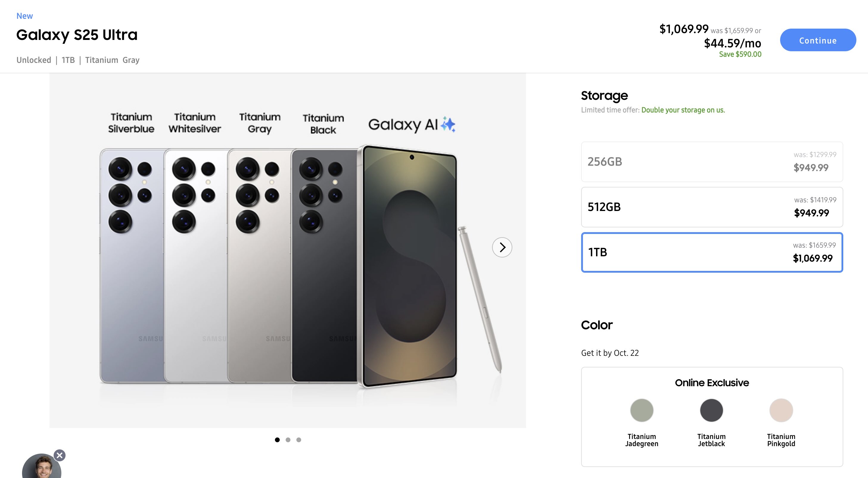Viewport: 868px width, 478px height.
Task: Switch to the second carousel slide
Action: (x=288, y=440)
